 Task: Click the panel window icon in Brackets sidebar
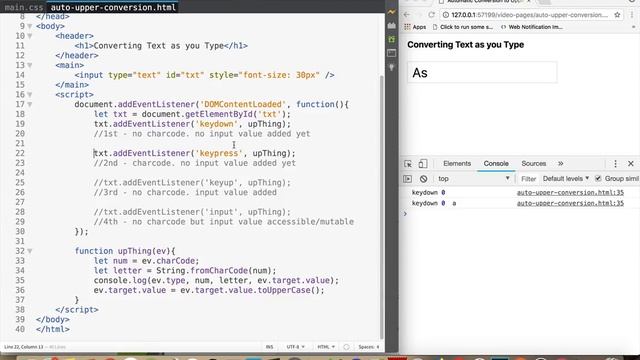coord(392,53)
